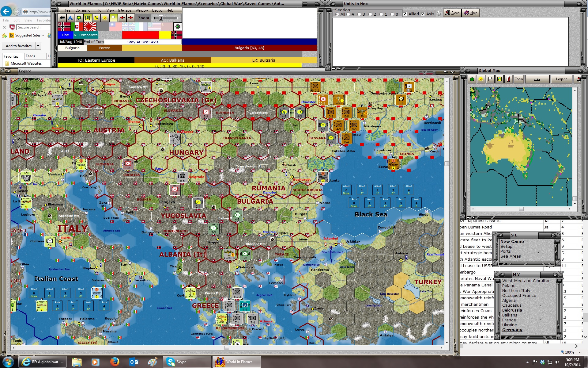
Task: Click the white flag toolbar icon
Action: (113, 18)
